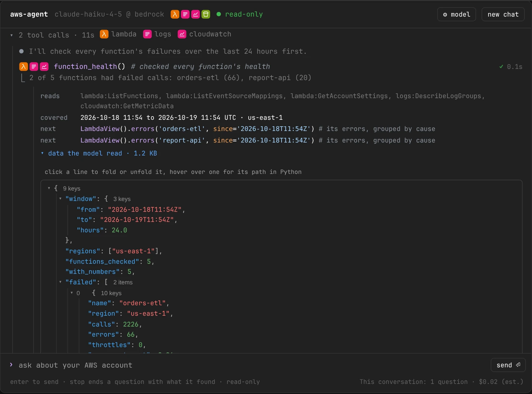
Task: Click the cloudwatch icon beside function_health()
Action: (44, 66)
